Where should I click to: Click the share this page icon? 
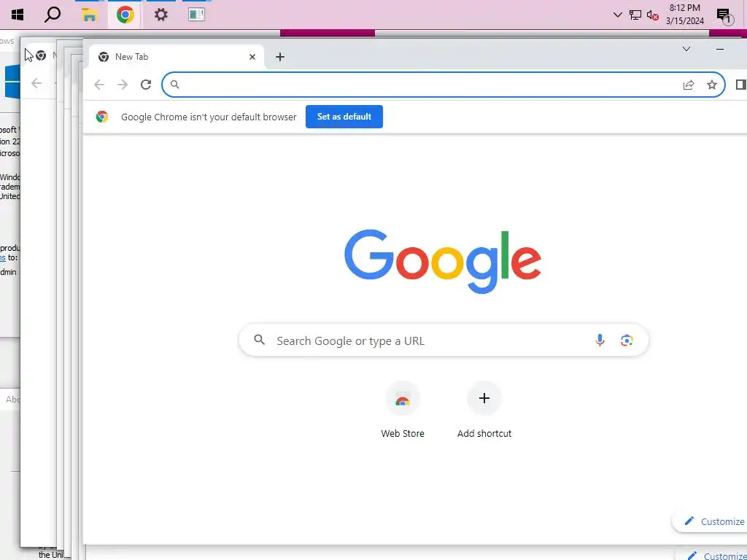coord(689,85)
